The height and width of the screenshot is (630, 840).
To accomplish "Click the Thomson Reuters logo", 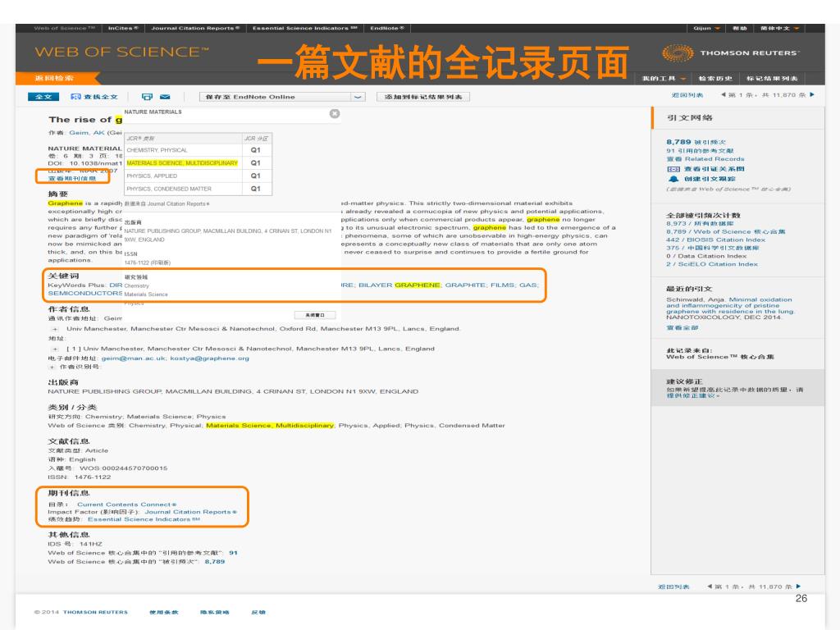I will click(731, 53).
